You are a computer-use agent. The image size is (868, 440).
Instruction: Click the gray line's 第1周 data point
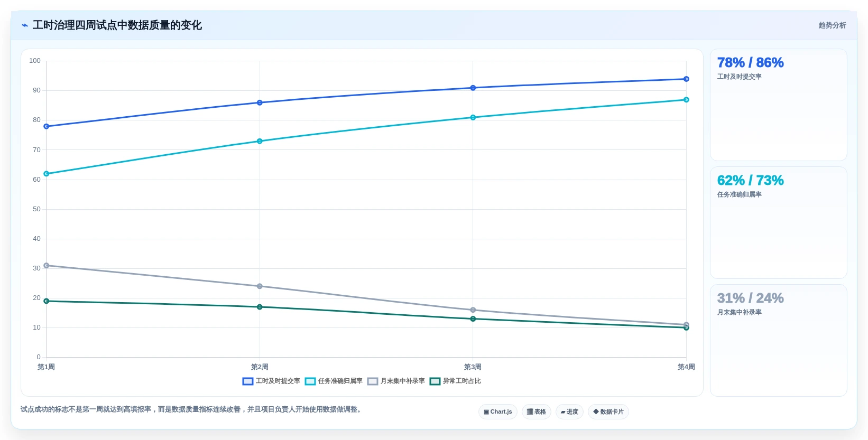tap(47, 266)
